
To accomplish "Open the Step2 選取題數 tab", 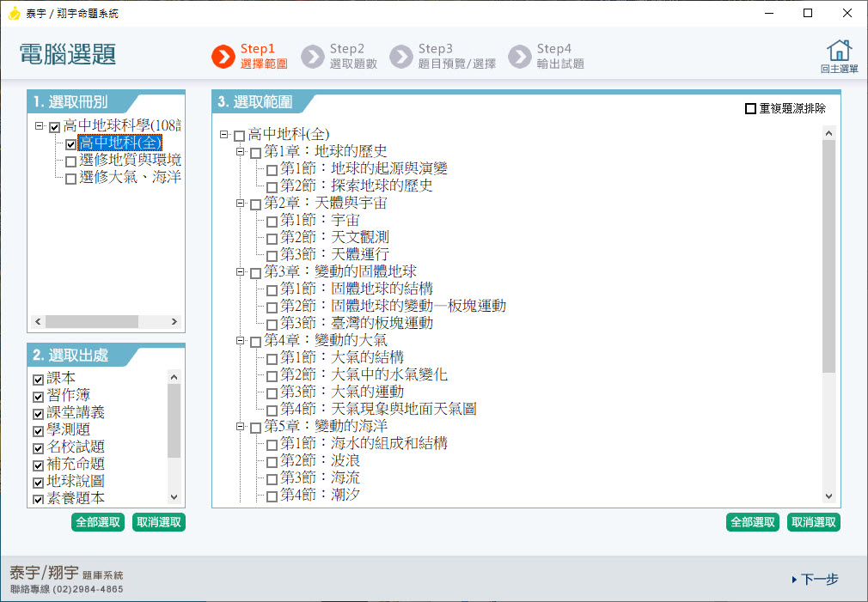I will (353, 57).
